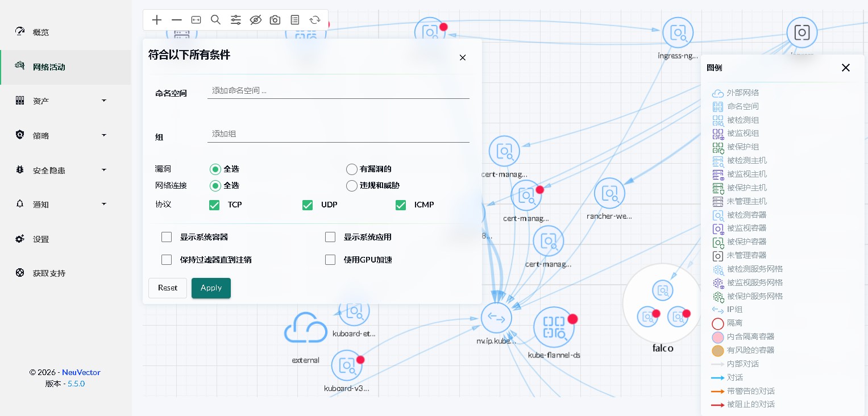Viewport: 868px width, 416px height.
Task: Click the fit-to-screen toolbar icon
Action: tap(196, 20)
